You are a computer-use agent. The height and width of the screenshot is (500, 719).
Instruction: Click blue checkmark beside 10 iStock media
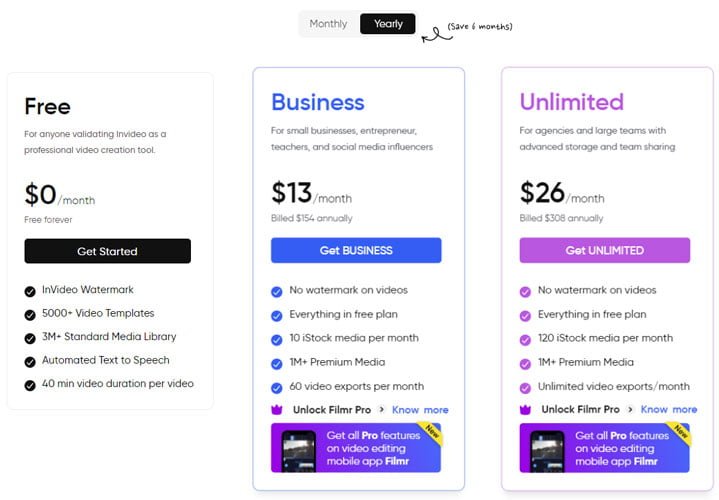point(277,340)
